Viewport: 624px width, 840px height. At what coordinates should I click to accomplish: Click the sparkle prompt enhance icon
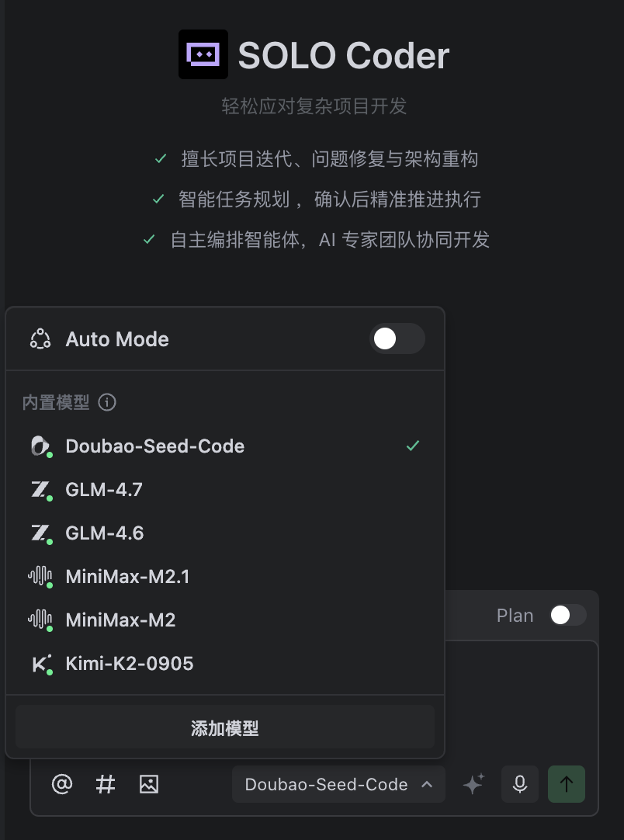pos(473,784)
